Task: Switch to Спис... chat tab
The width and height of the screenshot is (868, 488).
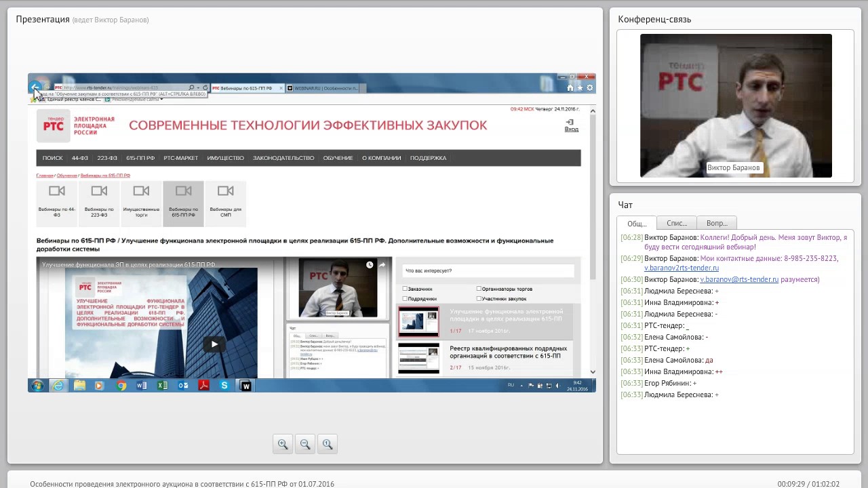Action: tap(677, 223)
